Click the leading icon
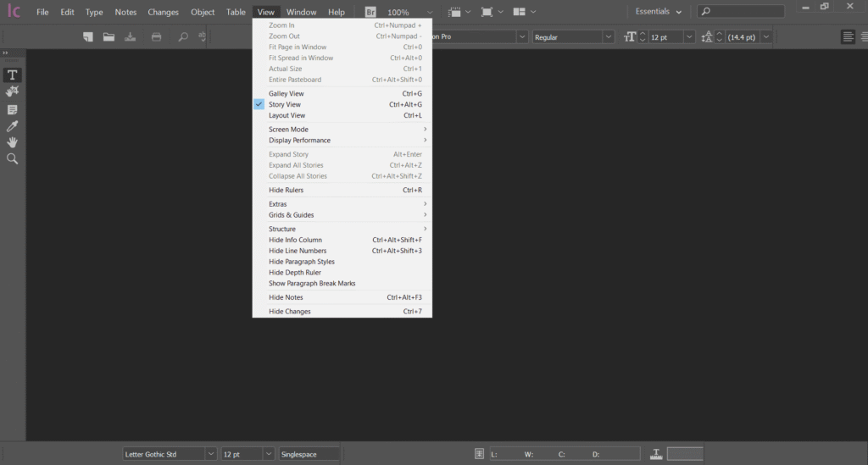The width and height of the screenshot is (868, 465). 707,37
